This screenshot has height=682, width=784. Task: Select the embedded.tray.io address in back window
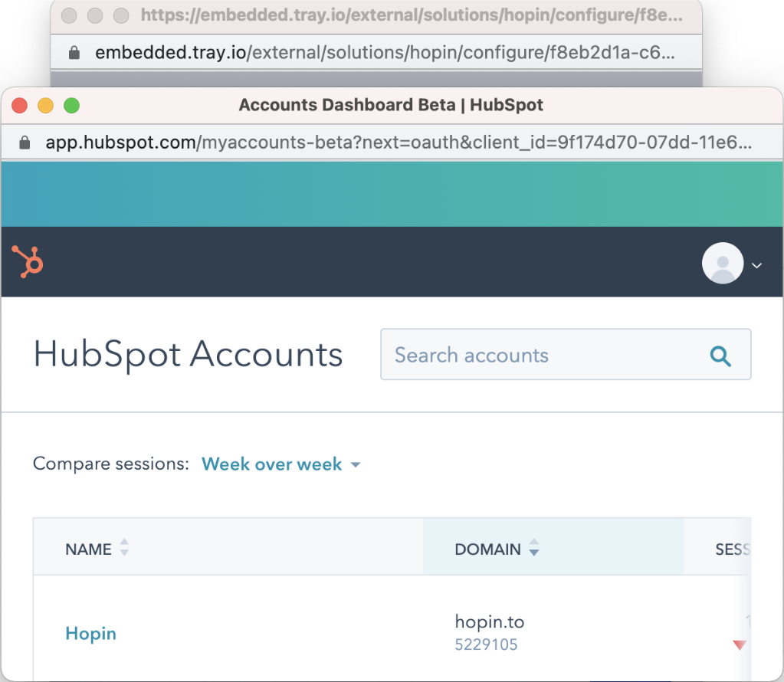click(x=385, y=53)
